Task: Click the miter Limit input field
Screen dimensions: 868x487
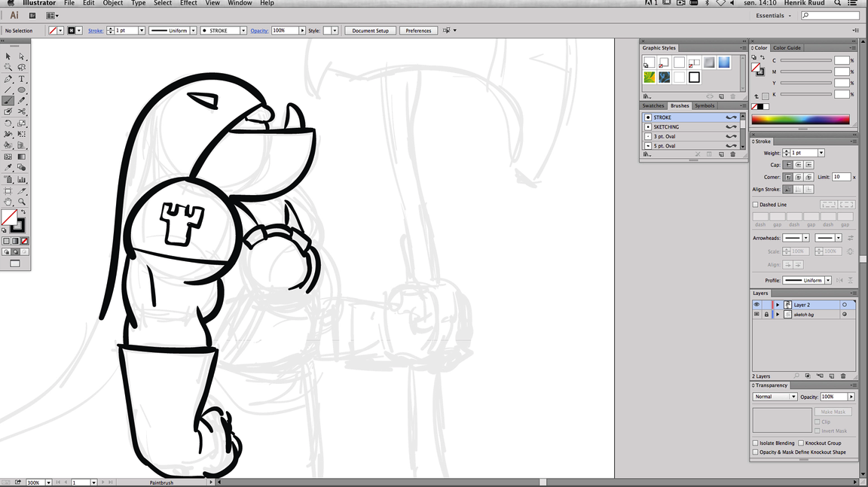Action: pyautogui.click(x=842, y=177)
